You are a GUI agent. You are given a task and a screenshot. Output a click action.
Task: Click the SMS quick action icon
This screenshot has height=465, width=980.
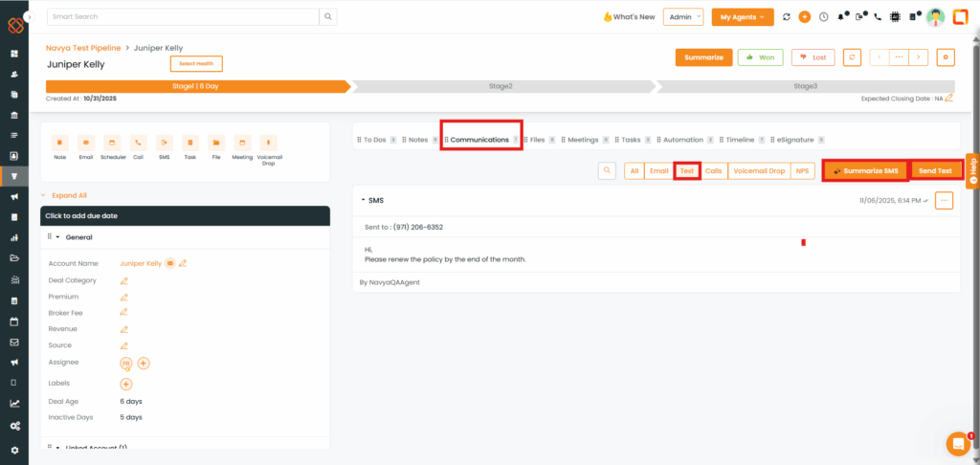(164, 142)
